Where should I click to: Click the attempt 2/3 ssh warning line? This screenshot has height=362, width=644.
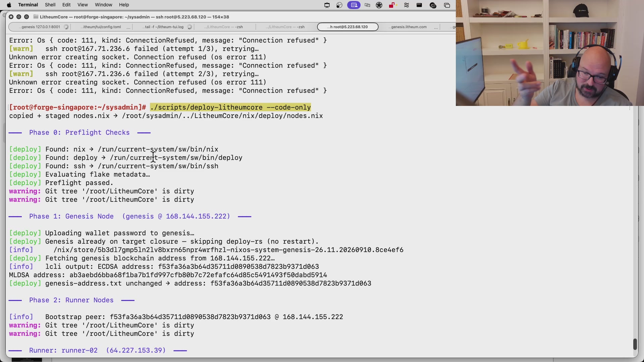(134, 74)
